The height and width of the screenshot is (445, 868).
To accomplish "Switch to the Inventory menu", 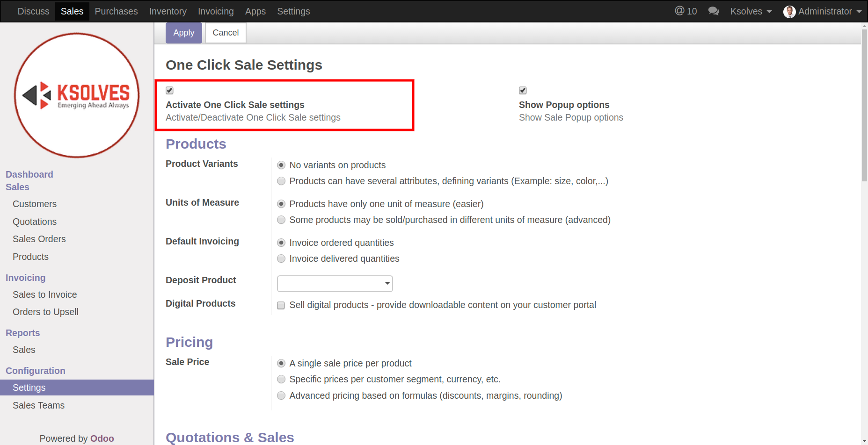I will point(168,11).
